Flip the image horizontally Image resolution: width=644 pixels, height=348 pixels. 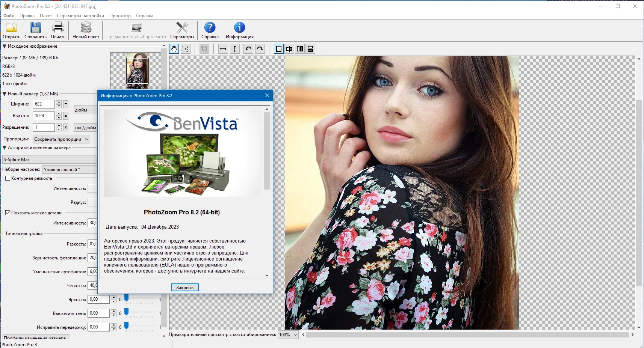click(223, 49)
